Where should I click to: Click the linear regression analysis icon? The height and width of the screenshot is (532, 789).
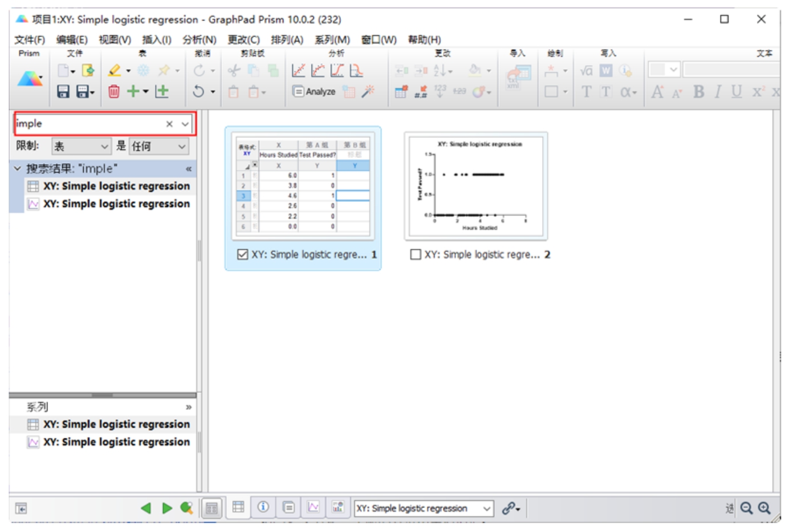(298, 70)
